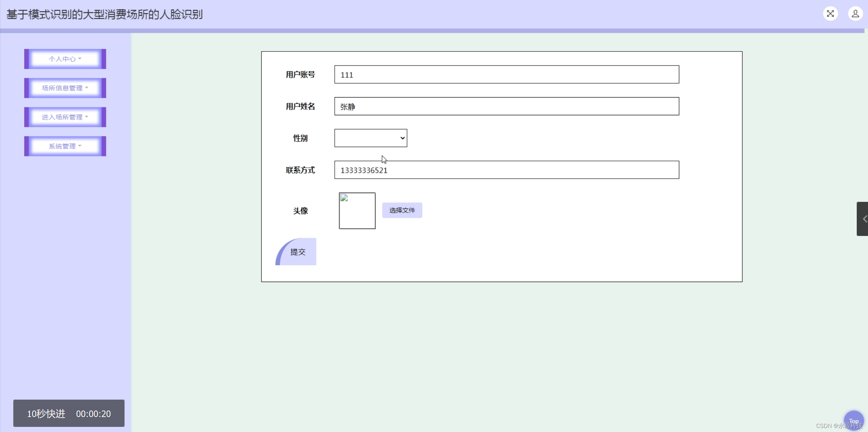Click the round Top scroll button

tap(853, 420)
